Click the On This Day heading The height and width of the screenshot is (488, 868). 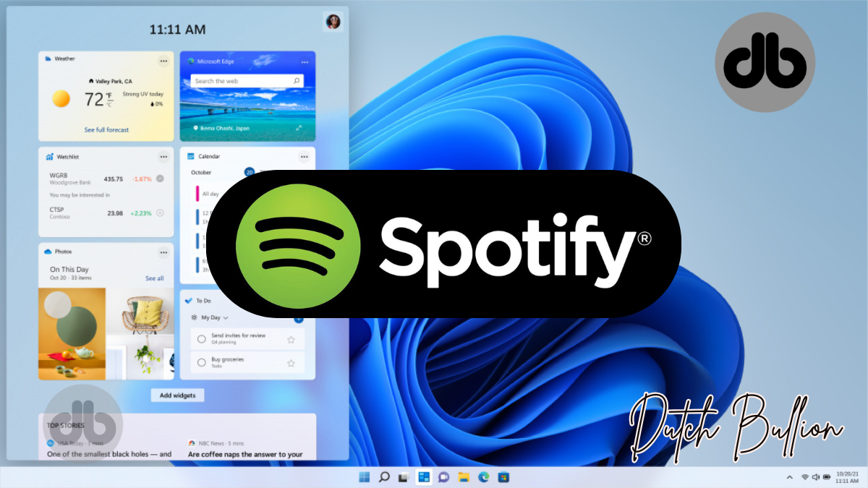point(69,270)
